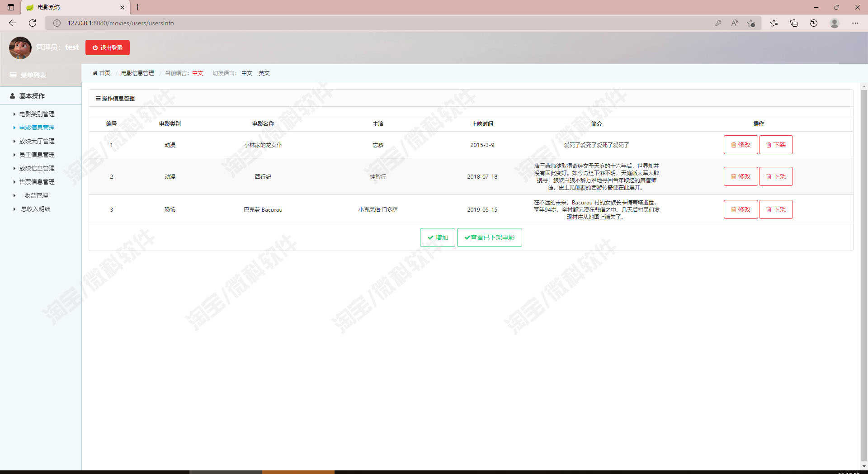Click 修改 button for 小林家的龙女仆
This screenshot has width=868, height=474.
(x=741, y=145)
